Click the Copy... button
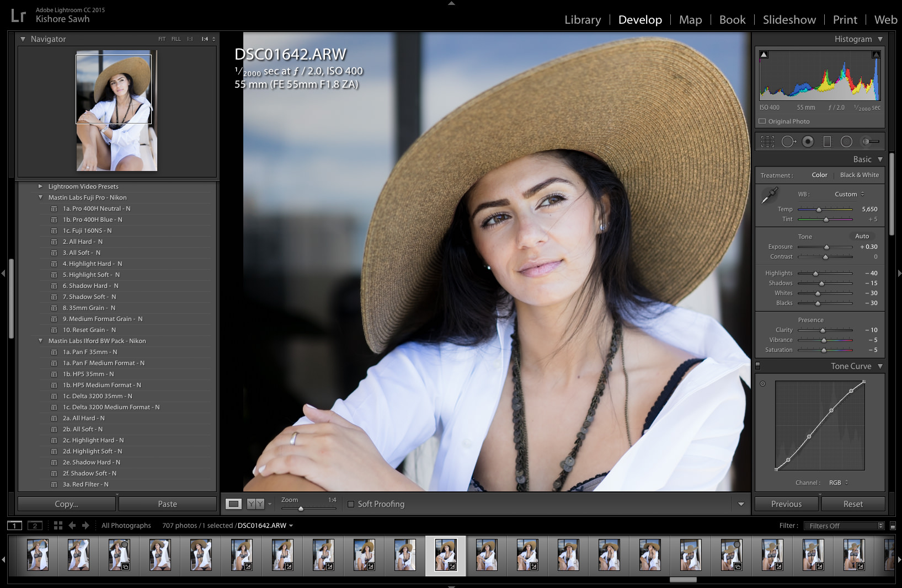902x588 pixels. [x=67, y=504]
